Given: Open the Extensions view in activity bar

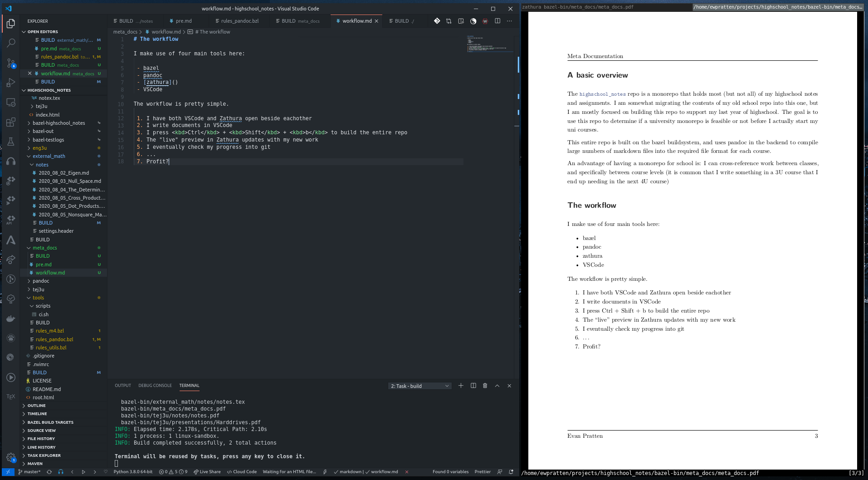Looking at the screenshot, I should [11, 122].
